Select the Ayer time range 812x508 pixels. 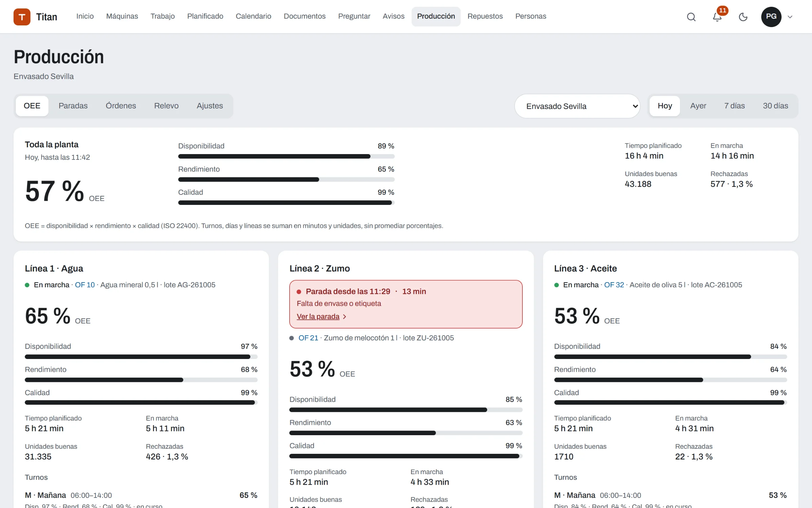(698, 106)
